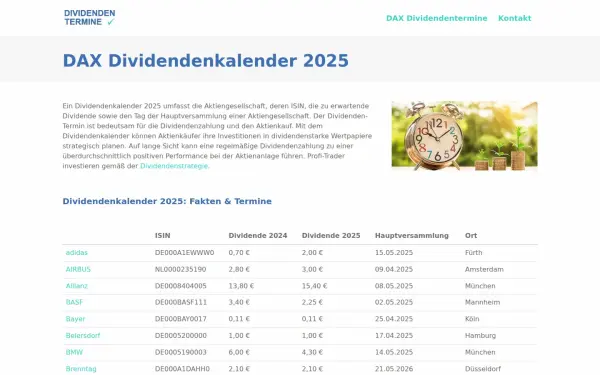The height and width of the screenshot is (375, 600).
Task: Open the BASF company link
Action: pos(74,302)
